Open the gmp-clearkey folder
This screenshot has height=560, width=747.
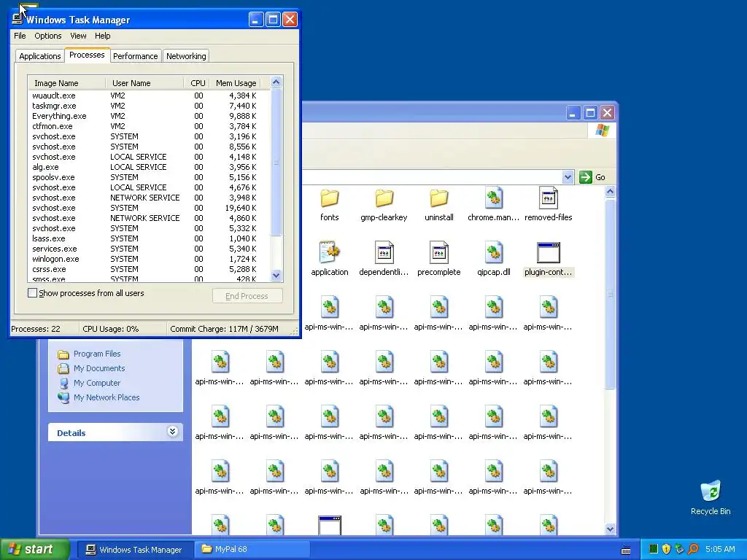[x=384, y=198]
